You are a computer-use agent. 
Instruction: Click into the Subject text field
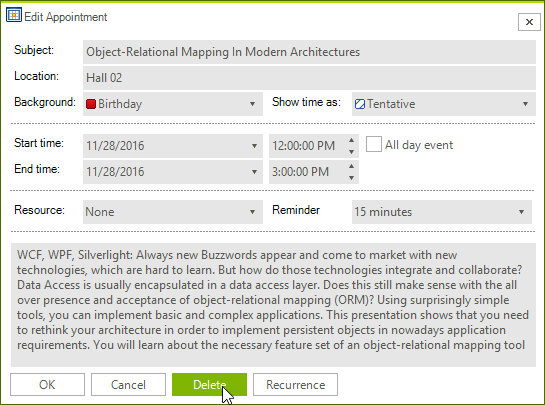309,52
